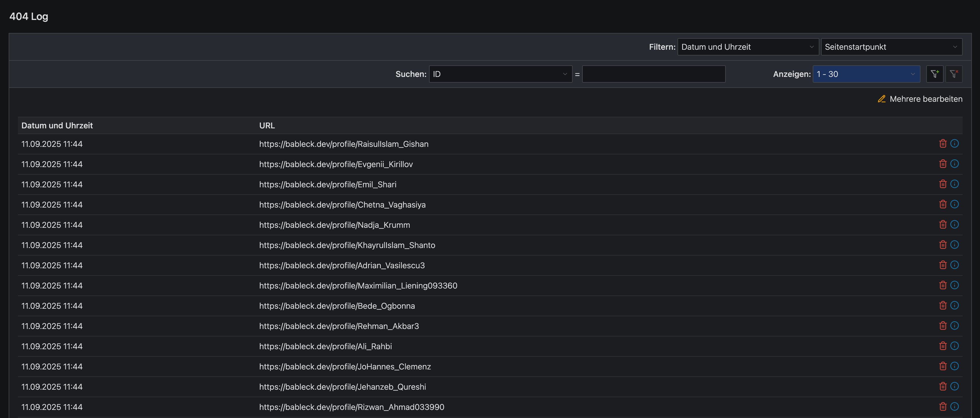The height and width of the screenshot is (418, 980).
Task: Open info for the Nadja_Krumm entry
Action: pos(954,224)
